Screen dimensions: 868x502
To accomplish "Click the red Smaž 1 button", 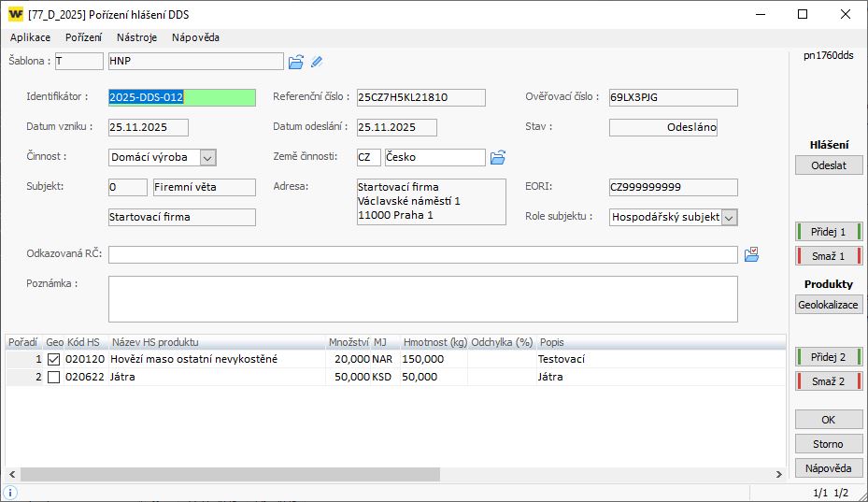I will 829,256.
